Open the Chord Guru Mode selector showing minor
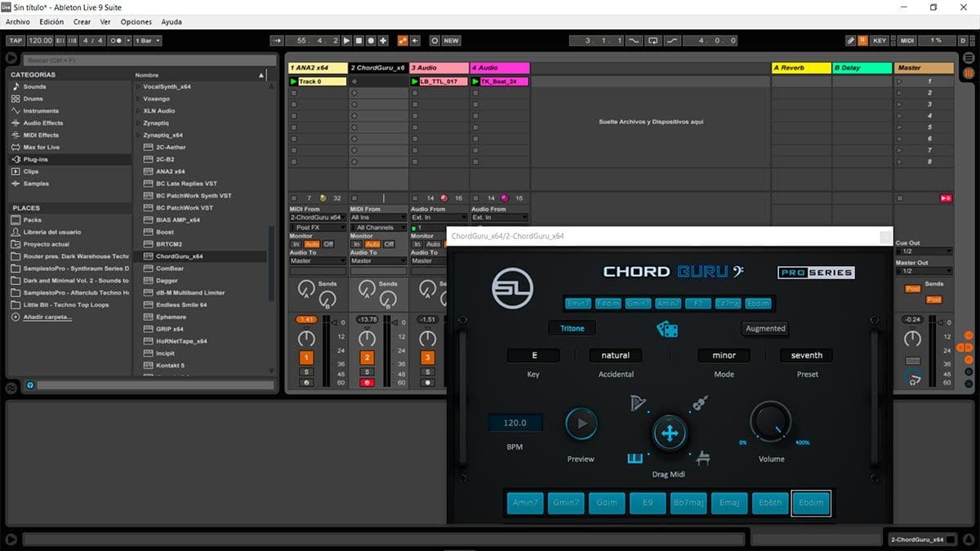 click(x=724, y=355)
